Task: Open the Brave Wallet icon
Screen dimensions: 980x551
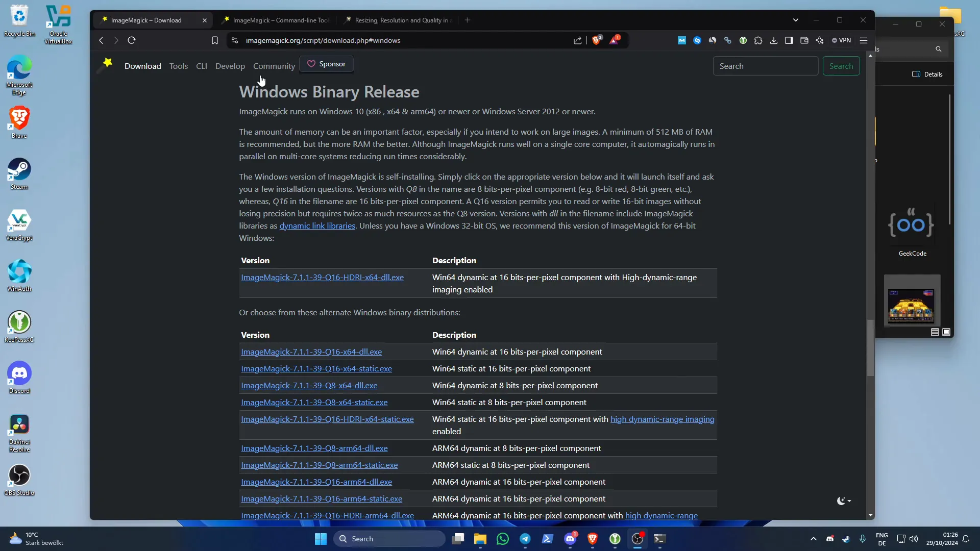Action: tap(804, 40)
